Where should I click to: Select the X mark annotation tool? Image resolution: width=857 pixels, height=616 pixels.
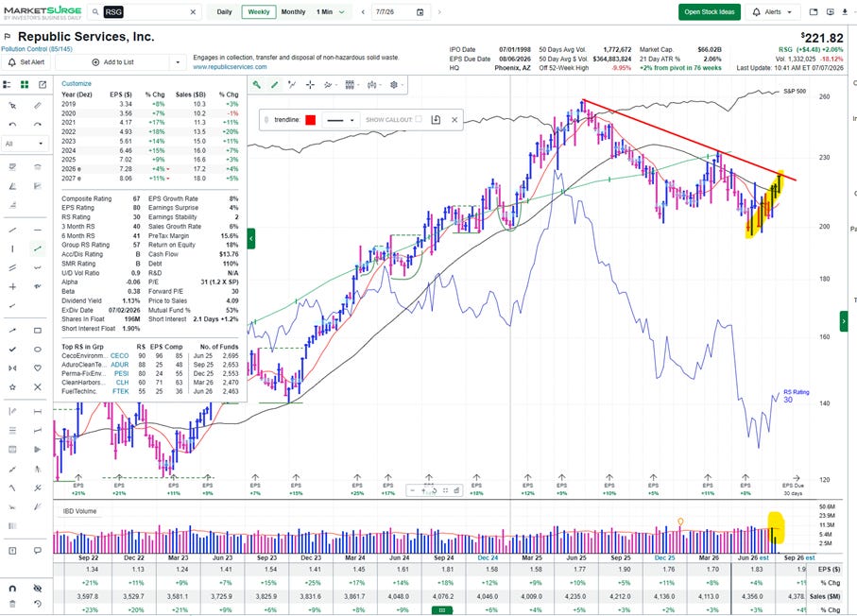37,387
